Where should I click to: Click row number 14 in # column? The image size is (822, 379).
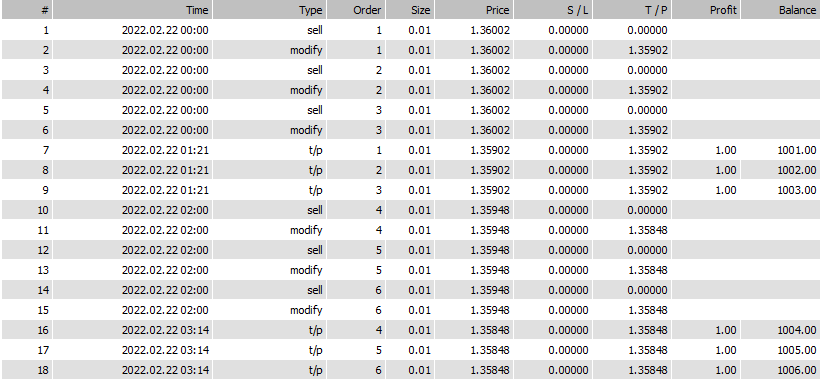coord(43,290)
